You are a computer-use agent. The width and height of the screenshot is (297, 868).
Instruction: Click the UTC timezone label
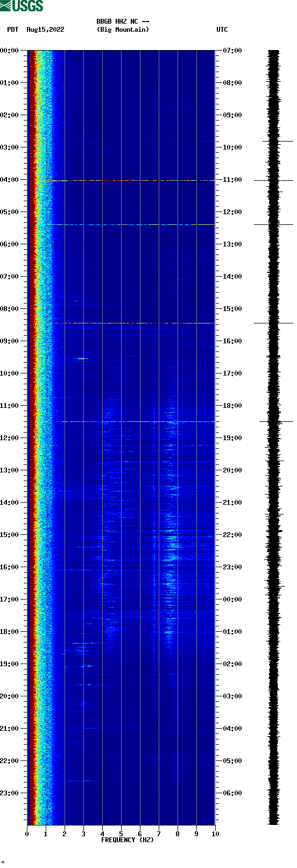point(222,30)
